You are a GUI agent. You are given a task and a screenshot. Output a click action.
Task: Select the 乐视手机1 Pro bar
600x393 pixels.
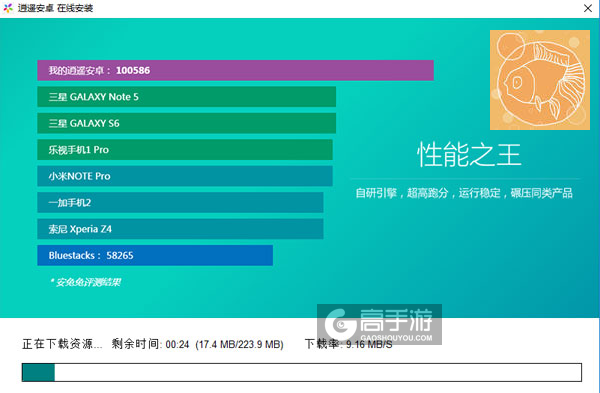[x=185, y=150]
